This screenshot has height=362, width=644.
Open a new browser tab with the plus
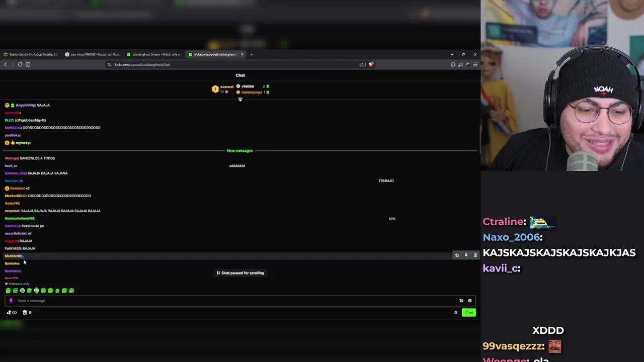click(252, 54)
